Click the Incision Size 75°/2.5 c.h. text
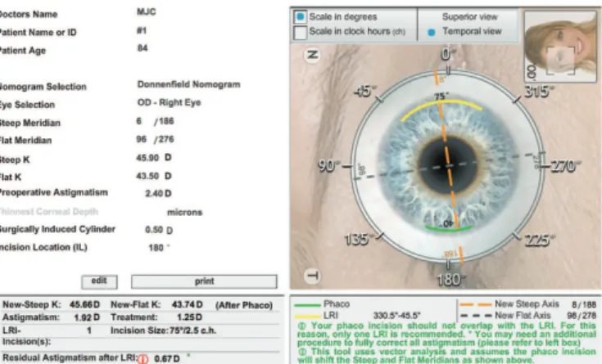The image size is (602, 364). (192, 330)
